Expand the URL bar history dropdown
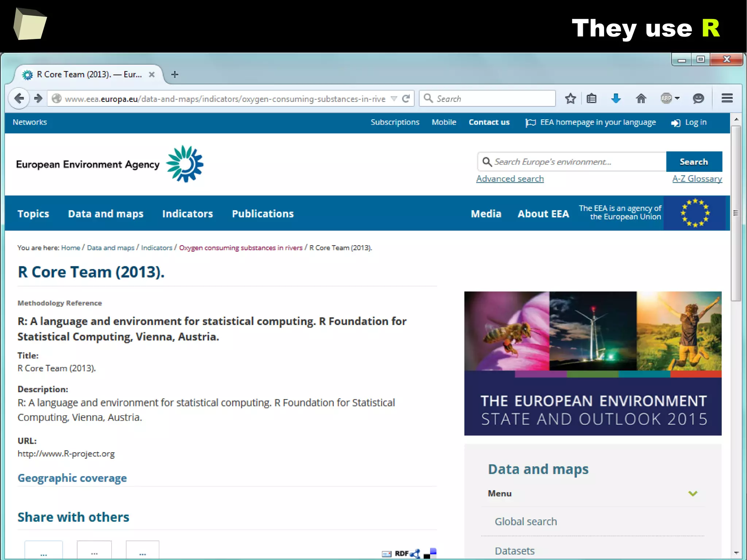The image size is (747, 560). tap(394, 99)
